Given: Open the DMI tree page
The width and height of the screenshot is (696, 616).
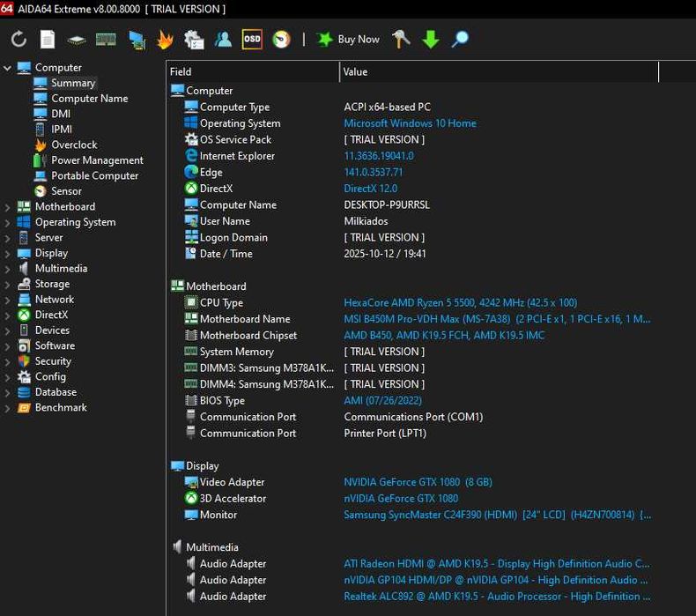Looking at the screenshot, I should tap(61, 115).
